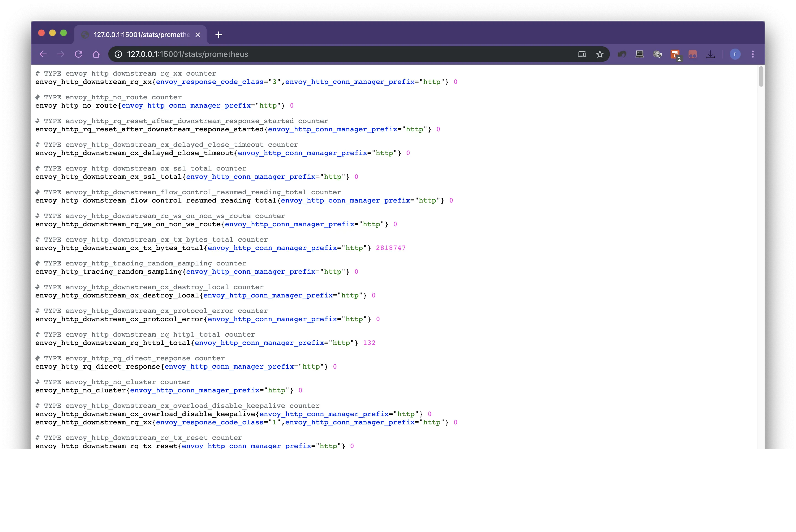
Task: Click the curved arrow extension icon
Action: (x=622, y=54)
